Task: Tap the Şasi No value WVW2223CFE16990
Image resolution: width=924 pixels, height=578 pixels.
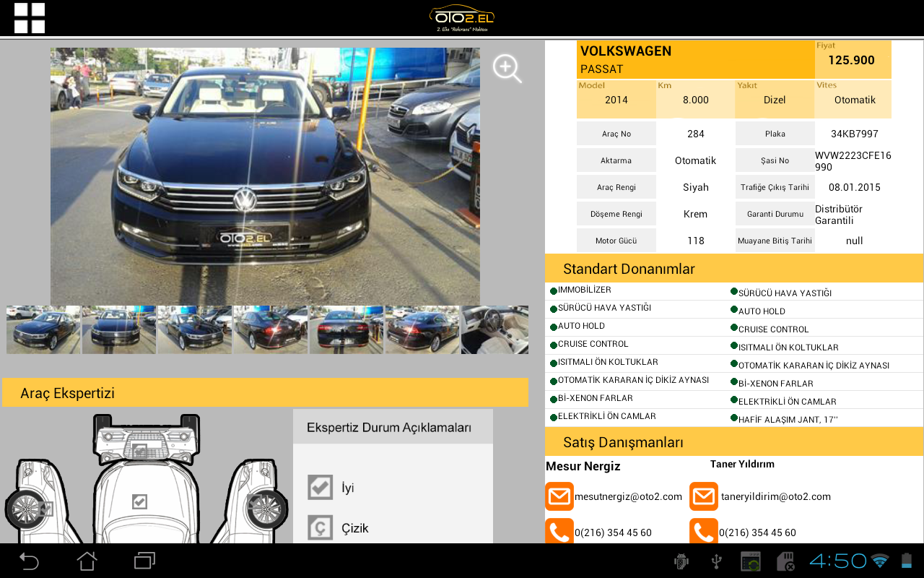Action: (x=853, y=160)
